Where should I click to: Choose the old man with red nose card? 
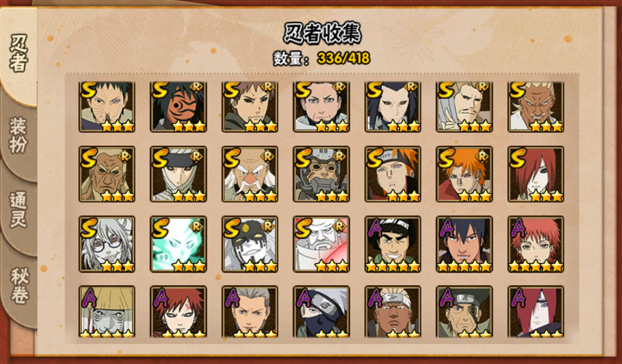coord(250,174)
